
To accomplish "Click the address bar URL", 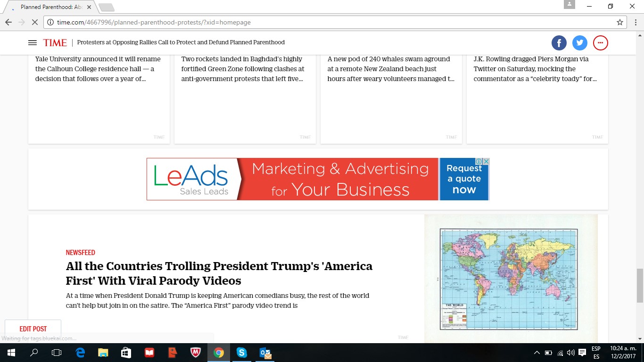I will tap(154, 22).
